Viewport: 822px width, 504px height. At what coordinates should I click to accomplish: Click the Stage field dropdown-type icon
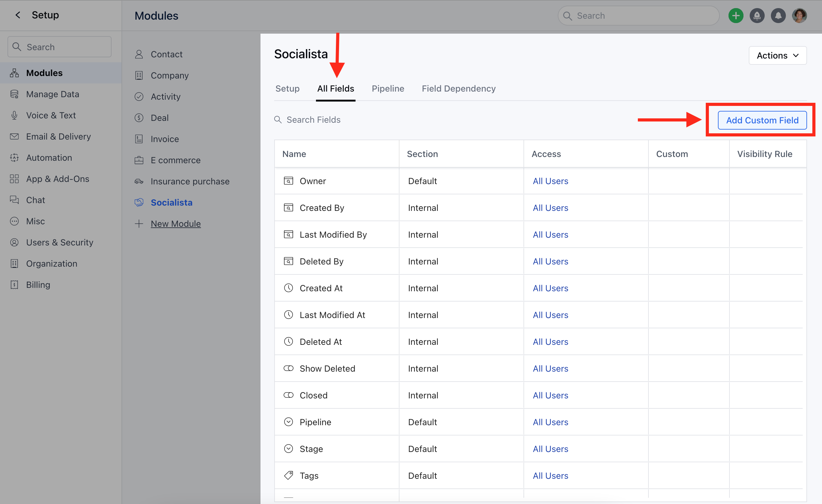[x=288, y=449]
